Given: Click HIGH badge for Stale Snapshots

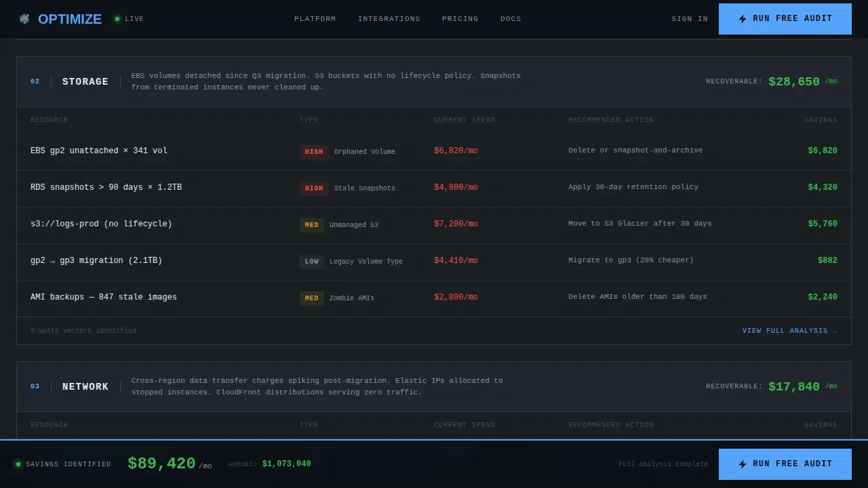Looking at the screenshot, I should pyautogui.click(x=314, y=188).
